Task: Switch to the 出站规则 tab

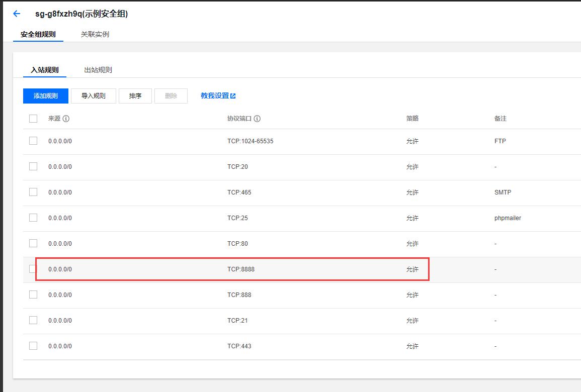Action: [98, 70]
